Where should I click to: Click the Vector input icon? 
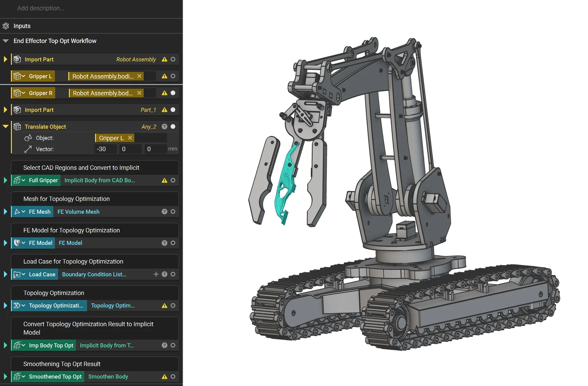pos(28,149)
